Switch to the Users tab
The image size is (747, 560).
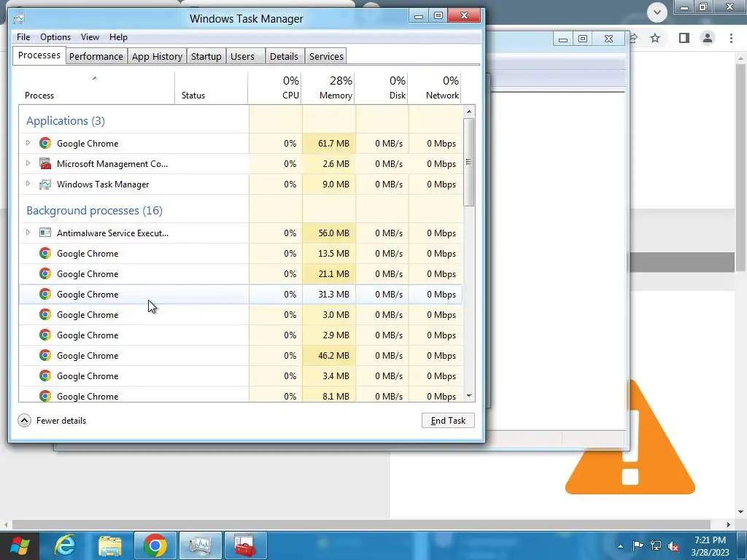(246, 56)
